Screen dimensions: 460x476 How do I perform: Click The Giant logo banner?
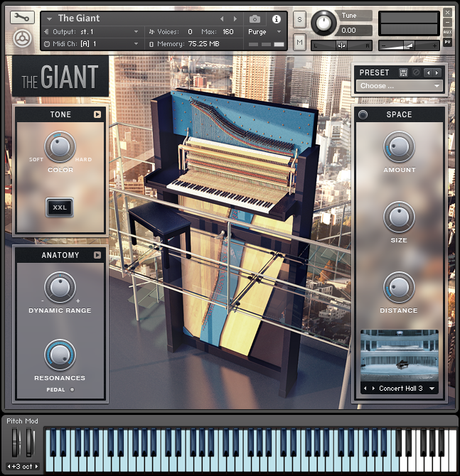click(x=60, y=76)
